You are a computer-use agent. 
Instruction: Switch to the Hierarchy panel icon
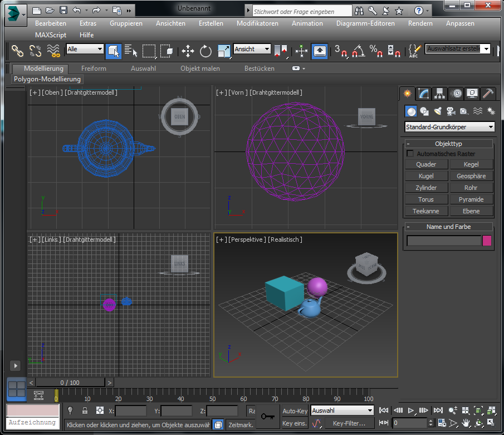(439, 94)
